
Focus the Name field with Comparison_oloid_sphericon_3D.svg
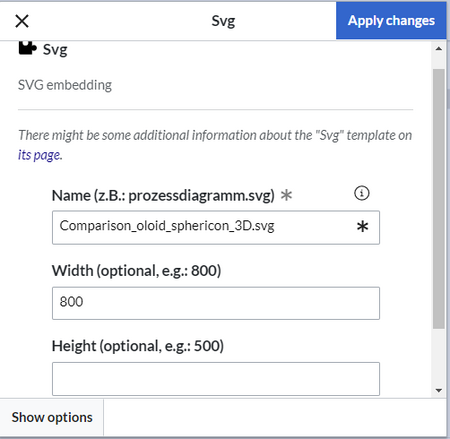tap(216, 227)
